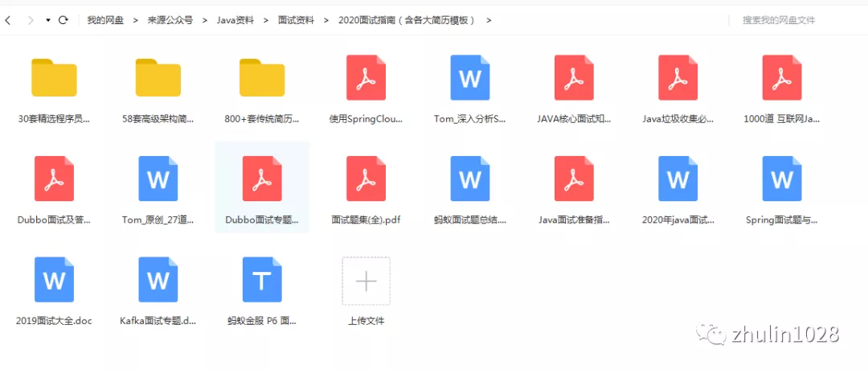Viewport: 868px width, 370px height.
Task: Navigate to 我的网盘 breadcrumb
Action: pyautogui.click(x=105, y=20)
